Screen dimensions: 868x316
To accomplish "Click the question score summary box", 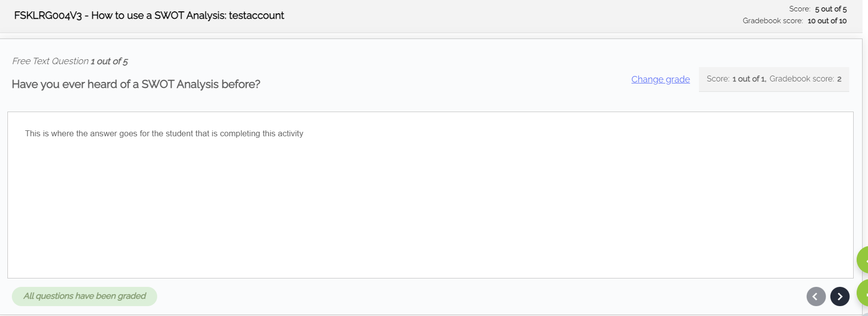I will point(774,79).
